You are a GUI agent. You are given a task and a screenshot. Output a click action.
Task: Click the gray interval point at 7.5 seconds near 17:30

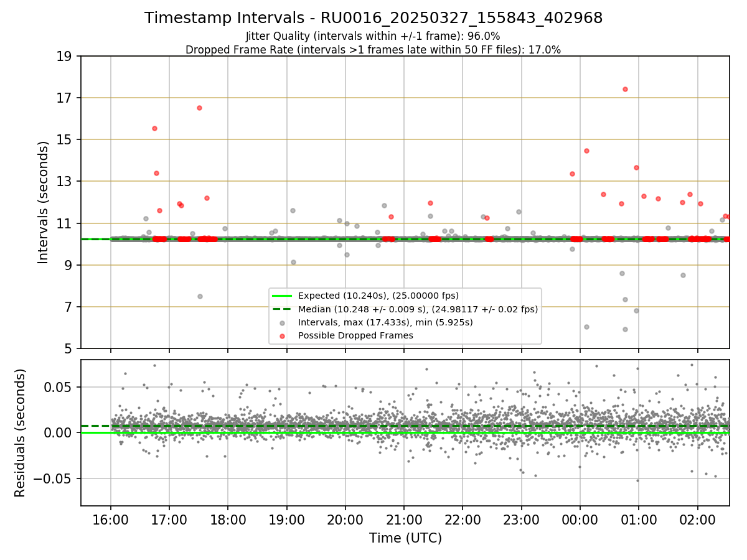click(200, 296)
